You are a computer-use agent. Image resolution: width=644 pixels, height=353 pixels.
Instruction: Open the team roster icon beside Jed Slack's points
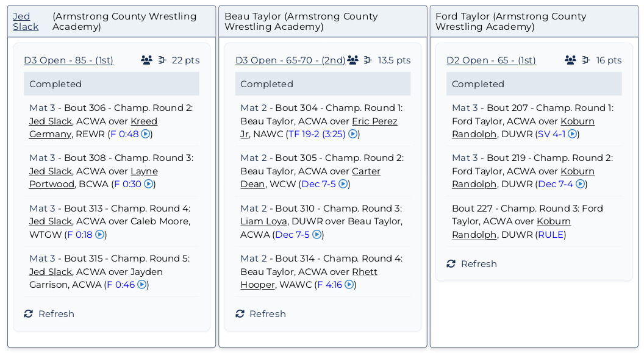[146, 60]
